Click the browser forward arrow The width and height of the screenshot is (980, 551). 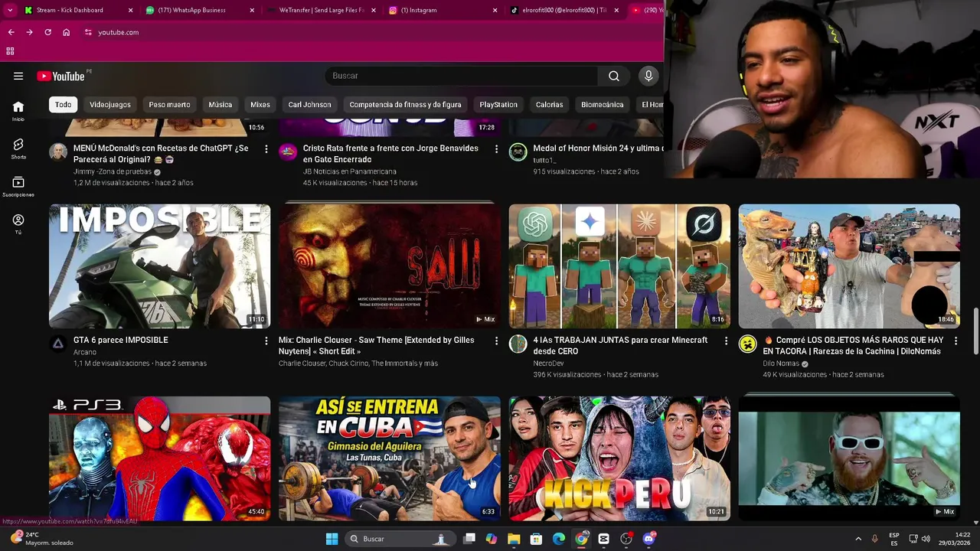tap(29, 32)
